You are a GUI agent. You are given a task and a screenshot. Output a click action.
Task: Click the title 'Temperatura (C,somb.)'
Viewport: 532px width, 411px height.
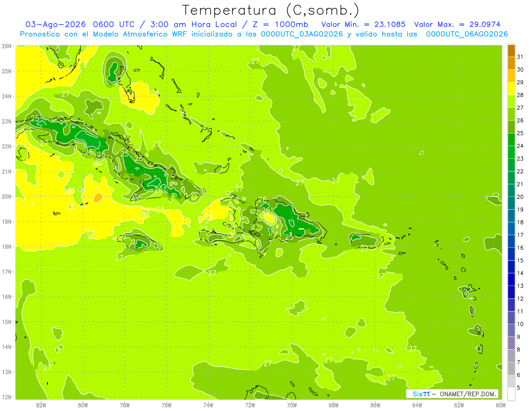271,11
